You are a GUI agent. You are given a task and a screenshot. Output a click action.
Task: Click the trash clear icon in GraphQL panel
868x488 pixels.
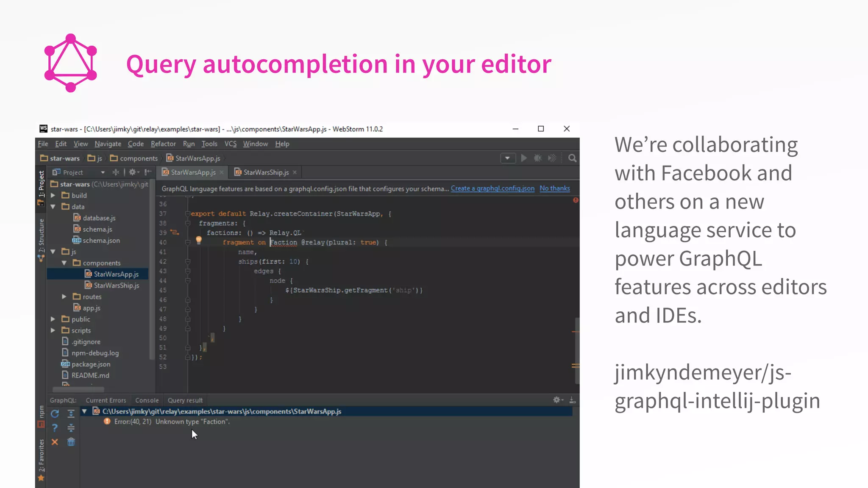[x=71, y=442]
